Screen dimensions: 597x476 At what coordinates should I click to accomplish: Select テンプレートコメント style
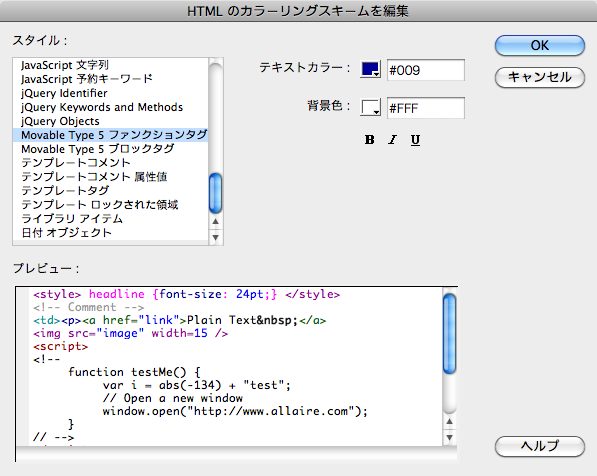110,163
